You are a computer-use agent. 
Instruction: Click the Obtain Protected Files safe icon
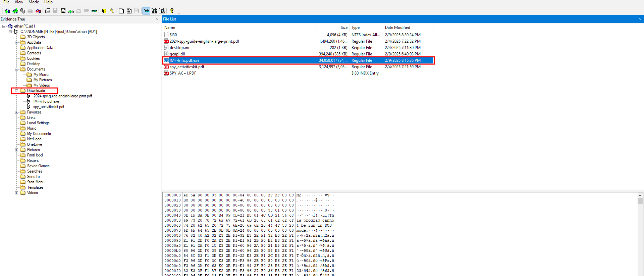pyautogui.click(x=104, y=11)
